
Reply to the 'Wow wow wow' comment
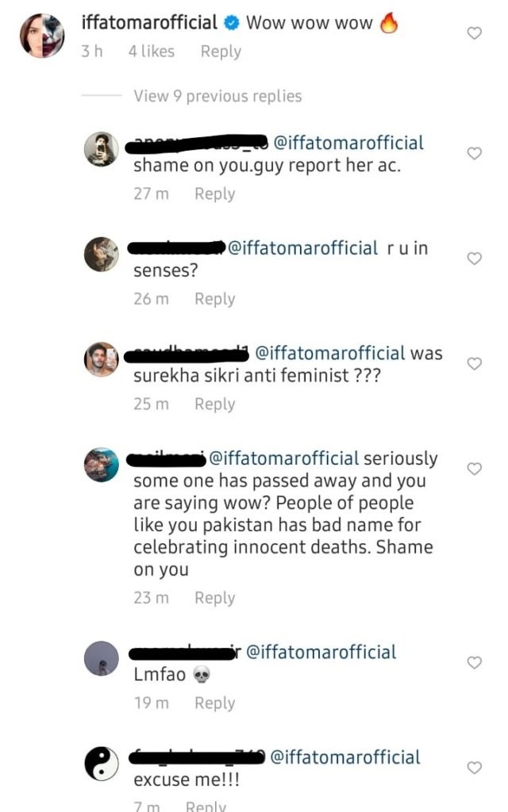tap(221, 51)
